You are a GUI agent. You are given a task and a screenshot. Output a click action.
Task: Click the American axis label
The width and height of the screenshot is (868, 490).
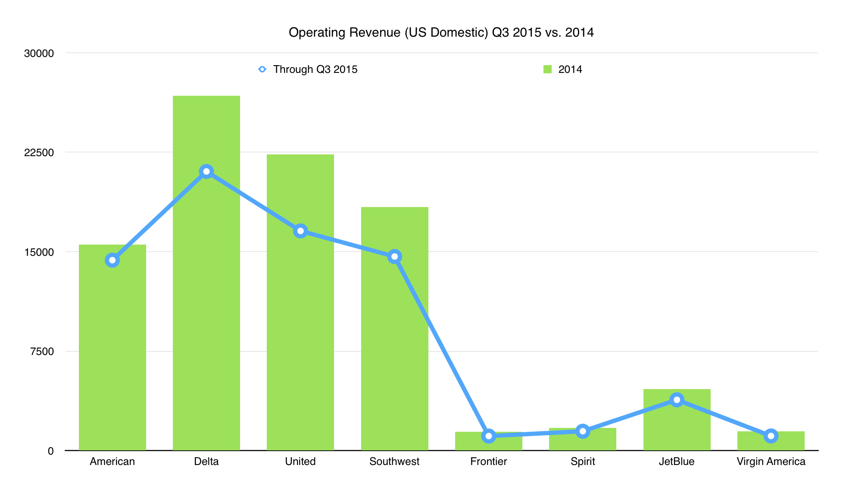click(x=112, y=462)
